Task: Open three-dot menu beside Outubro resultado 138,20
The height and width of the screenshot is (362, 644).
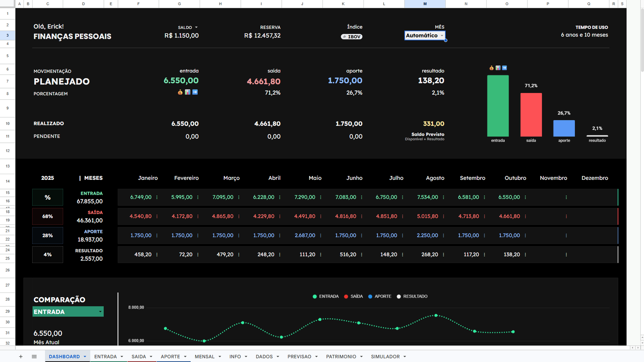Action: point(525,255)
